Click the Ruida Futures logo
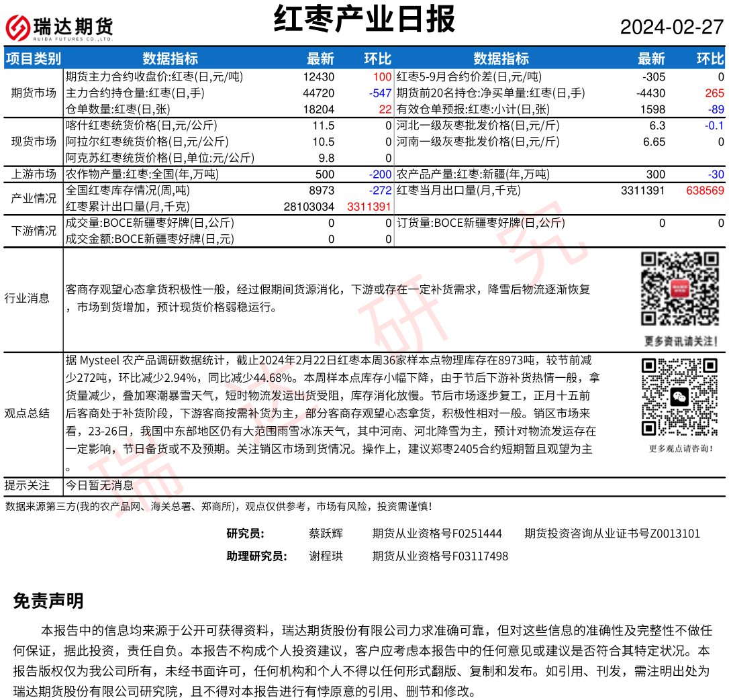 (59, 28)
